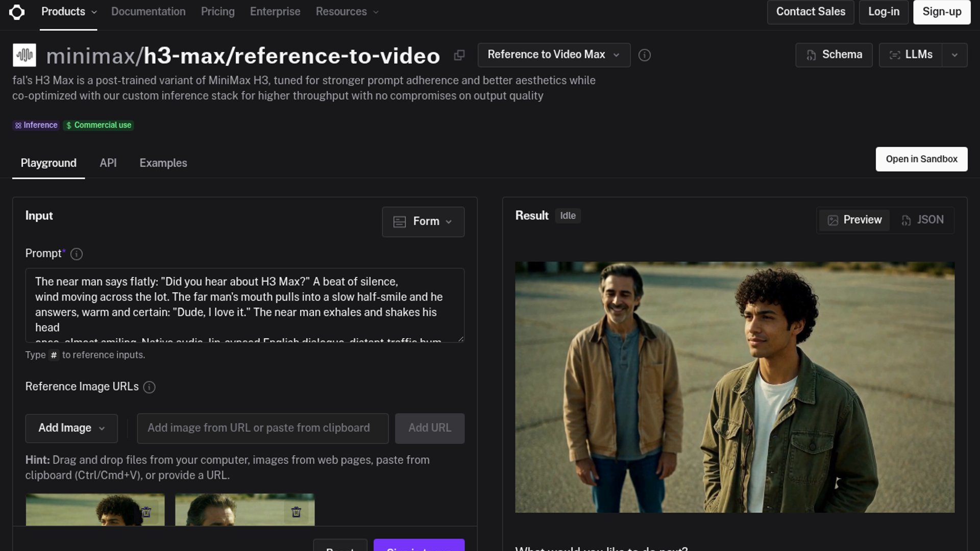Open the Add Image dropdown

tap(71, 428)
